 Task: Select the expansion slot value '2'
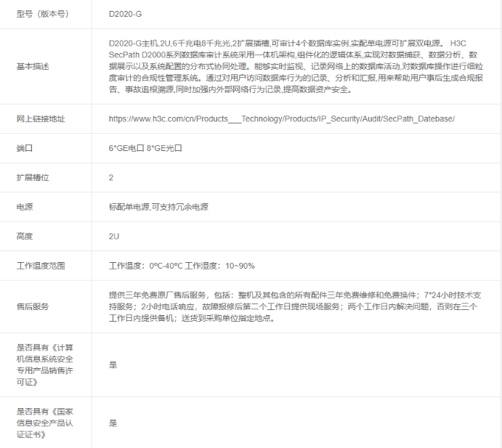tap(111, 178)
